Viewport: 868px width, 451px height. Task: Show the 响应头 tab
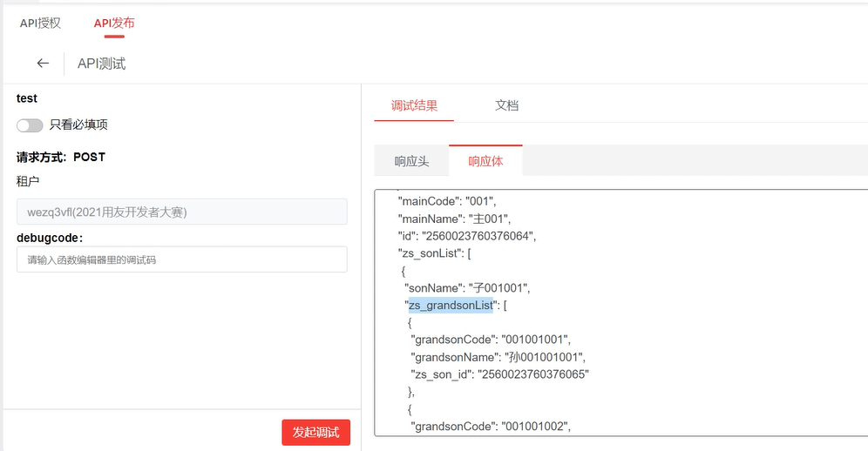411,161
